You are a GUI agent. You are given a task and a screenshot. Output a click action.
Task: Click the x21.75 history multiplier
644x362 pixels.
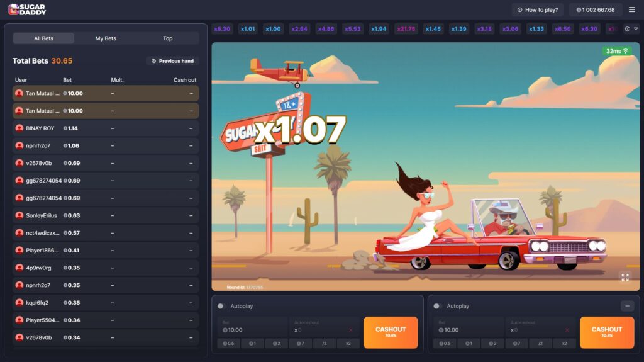tap(406, 29)
